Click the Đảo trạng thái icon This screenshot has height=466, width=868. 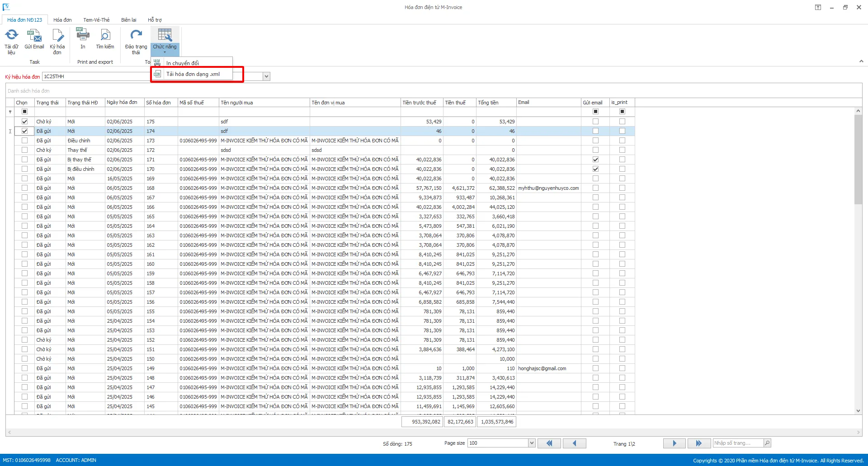click(136, 35)
